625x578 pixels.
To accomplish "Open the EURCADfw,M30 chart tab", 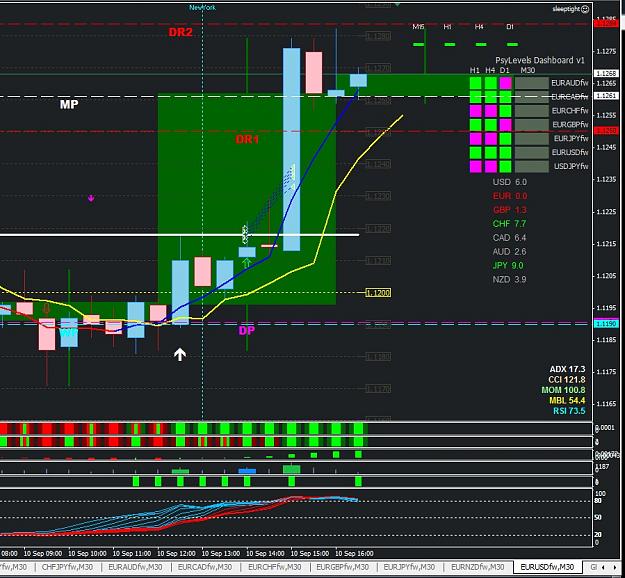I will click(x=204, y=567).
